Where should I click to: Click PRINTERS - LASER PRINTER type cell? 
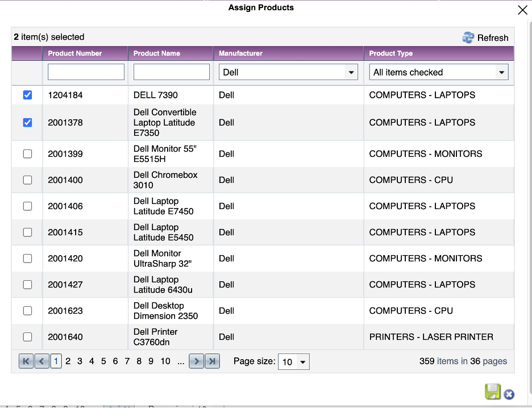pos(431,337)
